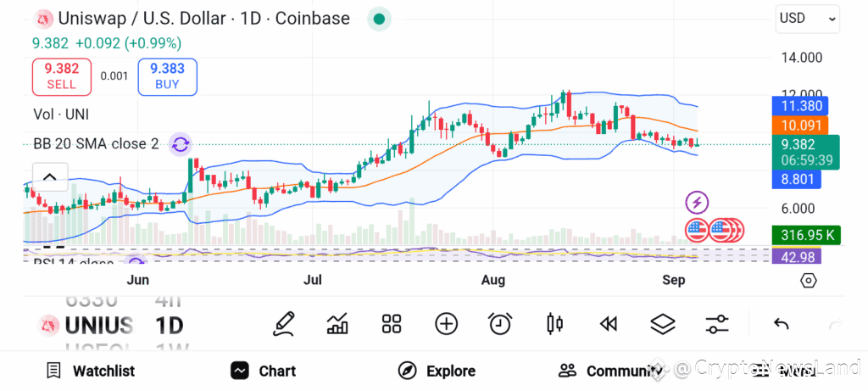This screenshot has width=868, height=391.
Task: Open chart settings sliders icon
Action: 717,324
